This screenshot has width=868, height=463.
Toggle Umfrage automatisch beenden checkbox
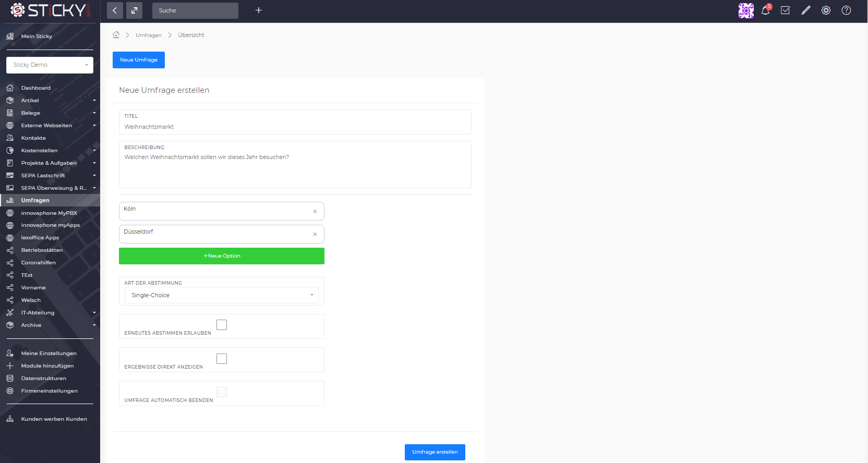(222, 392)
